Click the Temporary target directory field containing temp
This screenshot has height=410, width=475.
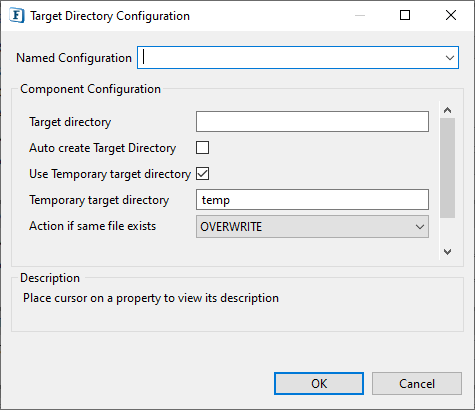pos(312,200)
